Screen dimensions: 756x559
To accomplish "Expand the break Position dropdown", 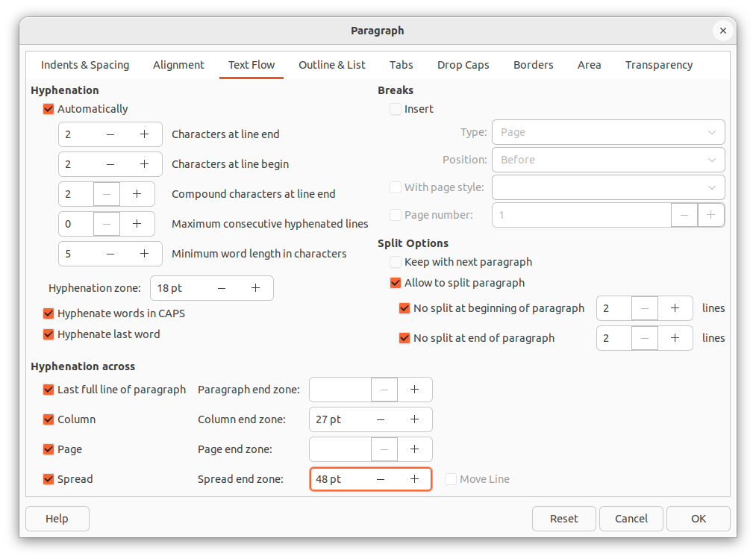I will pos(608,160).
